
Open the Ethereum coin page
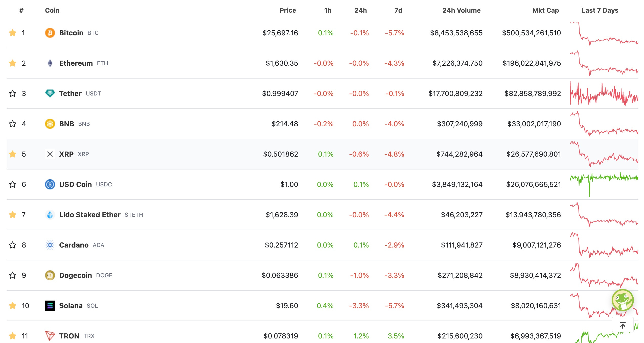click(76, 63)
